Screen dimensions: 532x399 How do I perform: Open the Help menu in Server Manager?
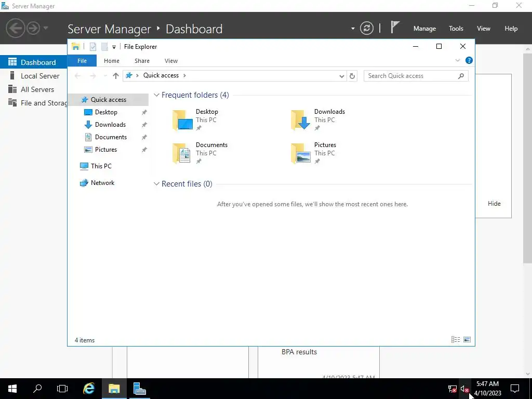click(511, 29)
